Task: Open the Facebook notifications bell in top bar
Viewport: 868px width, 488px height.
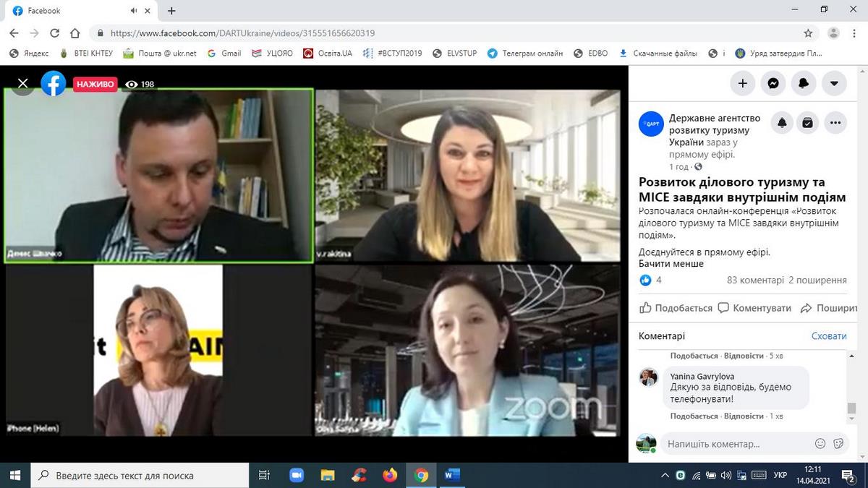Action: point(803,83)
